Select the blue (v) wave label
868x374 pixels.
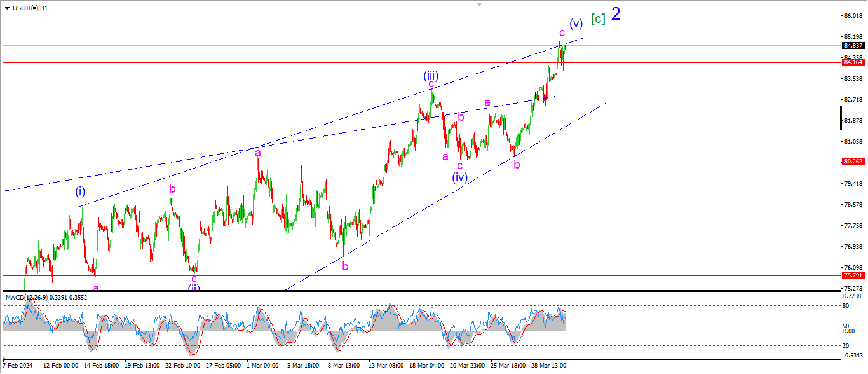(576, 24)
